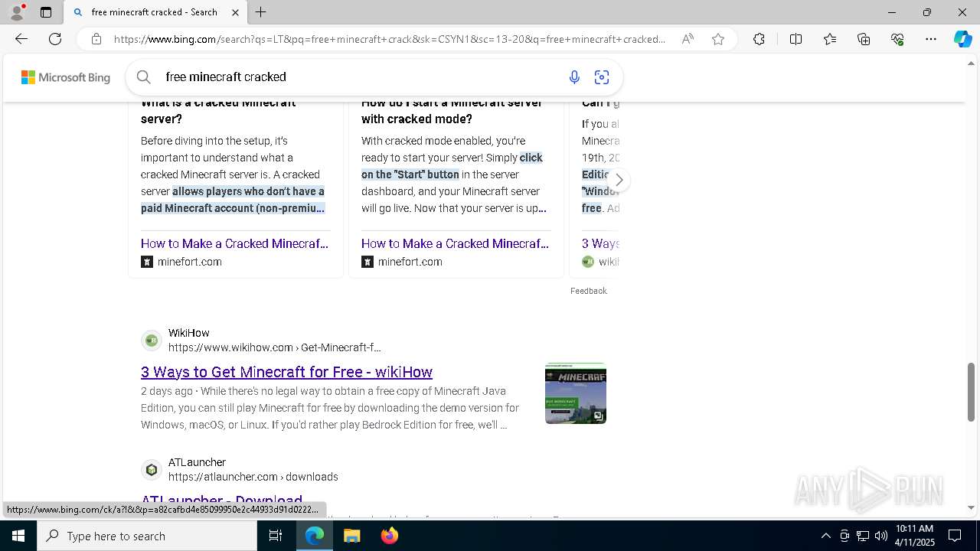Open volume control in system tray
The height and width of the screenshot is (551, 980).
point(881,536)
